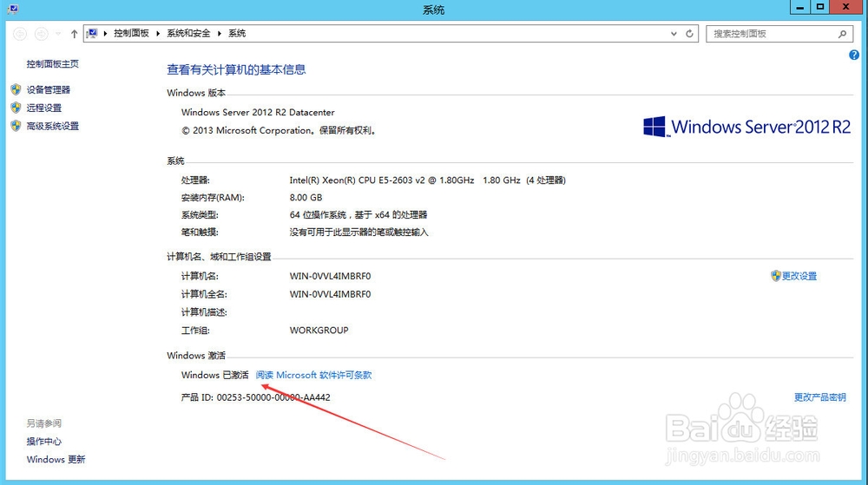
Task: Go up one level with up arrow
Action: click(x=74, y=34)
